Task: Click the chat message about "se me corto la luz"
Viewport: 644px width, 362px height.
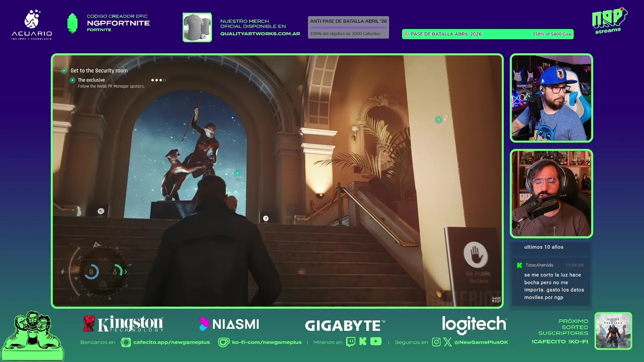Action: click(x=554, y=286)
